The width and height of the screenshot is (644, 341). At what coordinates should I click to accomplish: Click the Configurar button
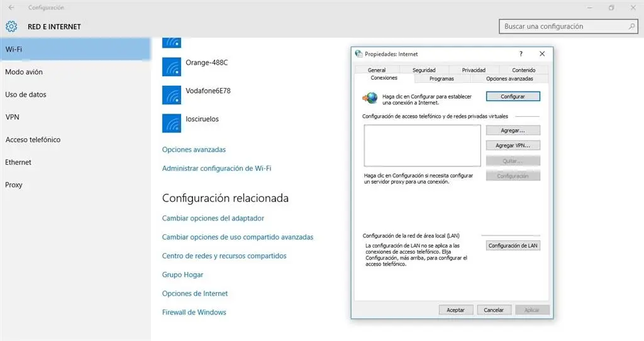(x=513, y=97)
